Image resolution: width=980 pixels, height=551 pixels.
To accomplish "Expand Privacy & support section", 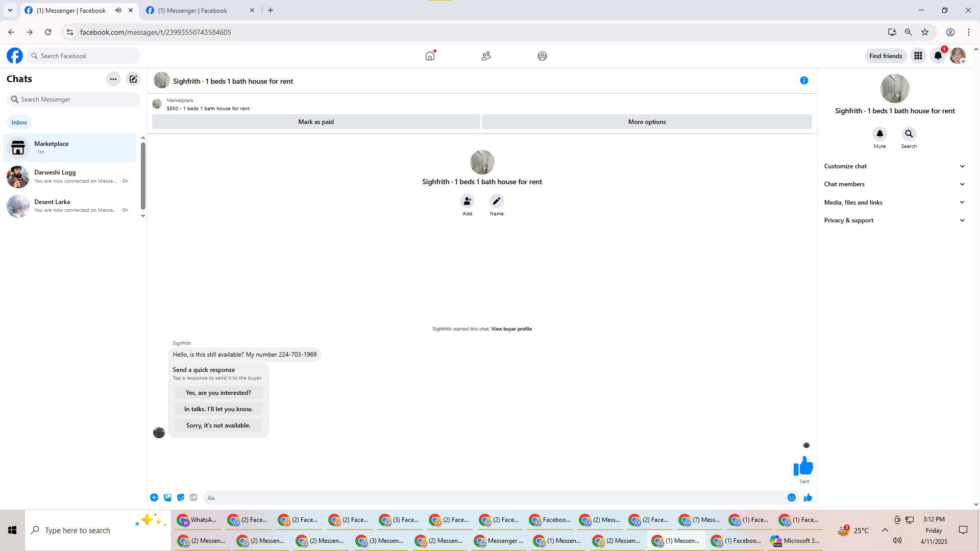I will (895, 220).
